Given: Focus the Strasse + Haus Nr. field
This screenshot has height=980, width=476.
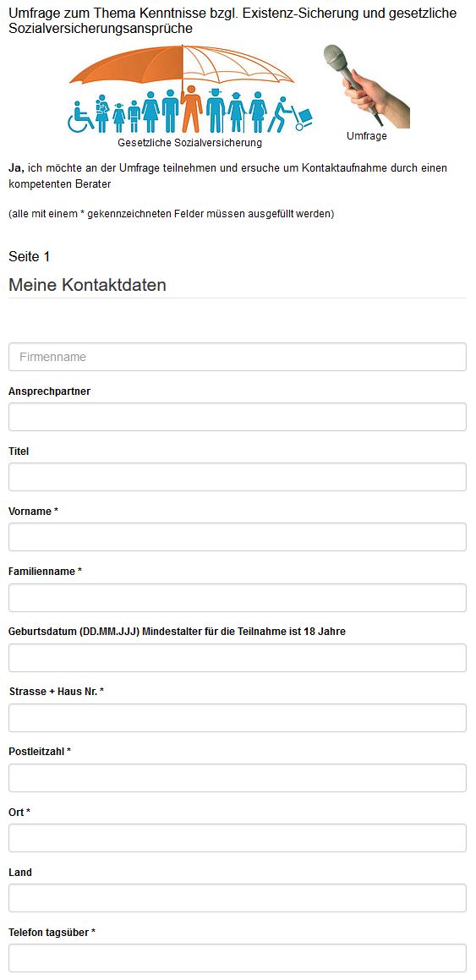Looking at the screenshot, I should 238,718.
